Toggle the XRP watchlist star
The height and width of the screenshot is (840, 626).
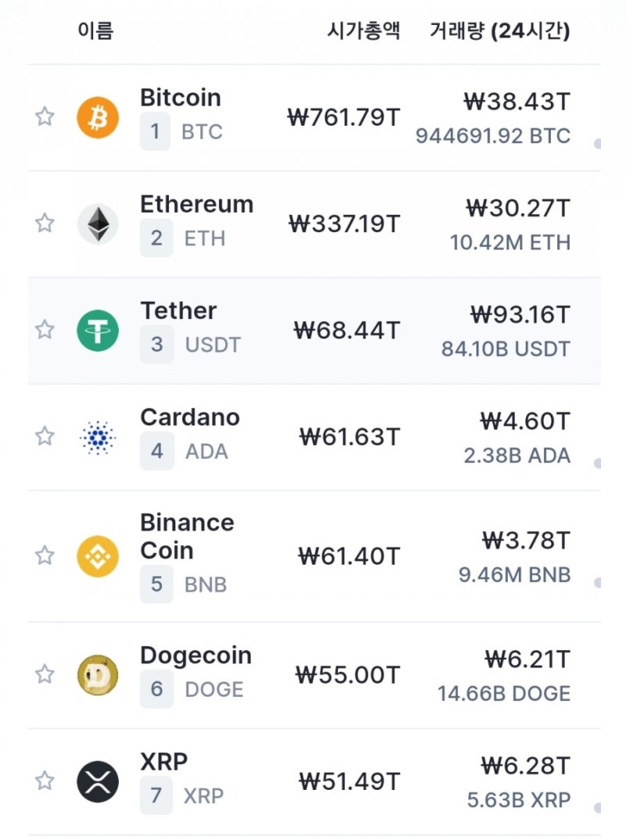point(45,781)
